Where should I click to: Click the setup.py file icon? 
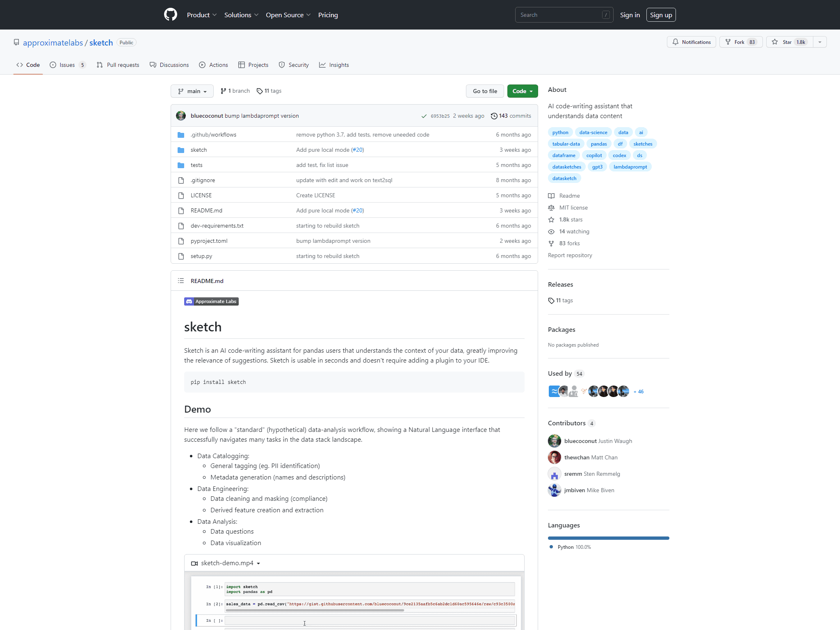tap(181, 256)
